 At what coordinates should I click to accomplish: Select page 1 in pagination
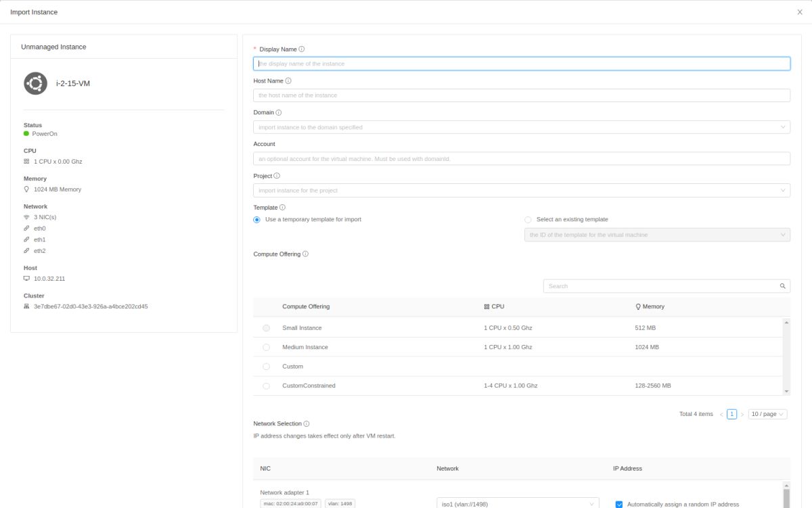[x=732, y=414]
